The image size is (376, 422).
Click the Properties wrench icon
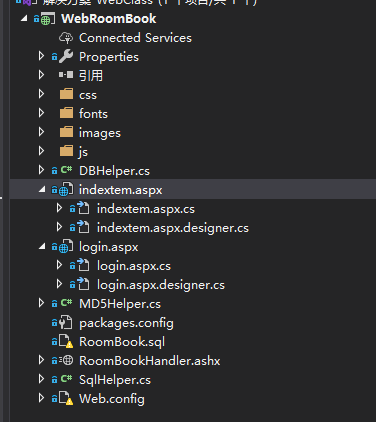coord(66,57)
